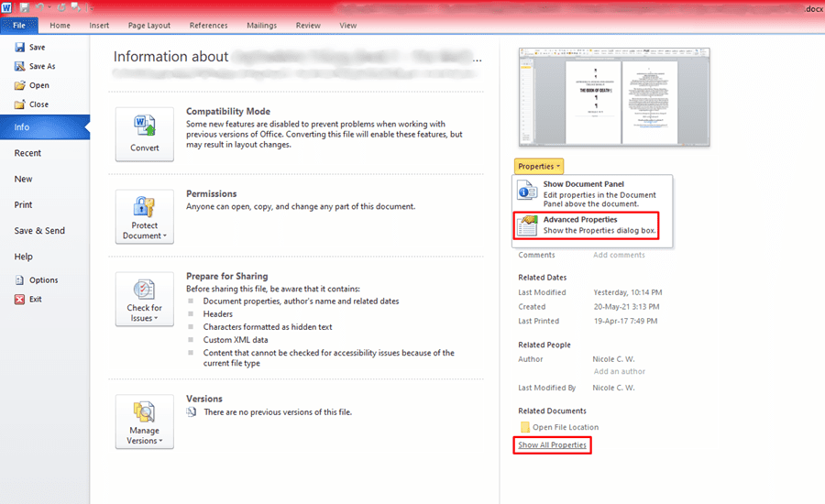Screen dimensions: 825x504
Task: Open the Manage Versions dropdown
Action: [x=145, y=422]
